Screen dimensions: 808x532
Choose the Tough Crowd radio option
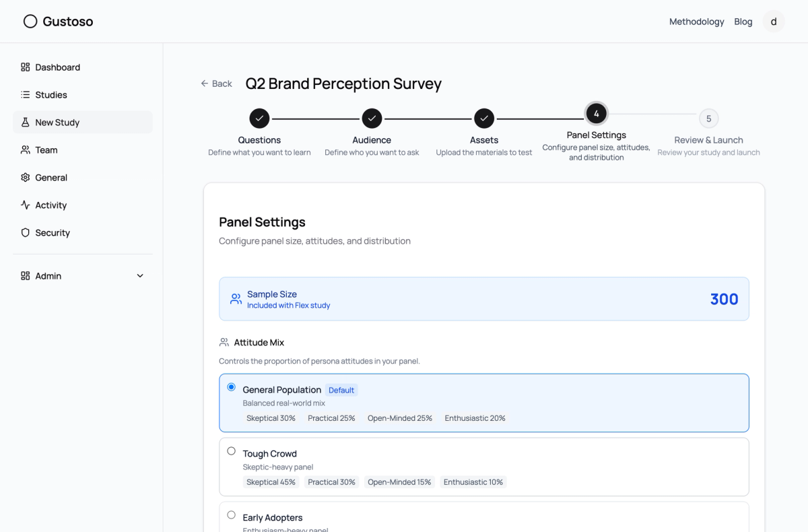[232, 451]
